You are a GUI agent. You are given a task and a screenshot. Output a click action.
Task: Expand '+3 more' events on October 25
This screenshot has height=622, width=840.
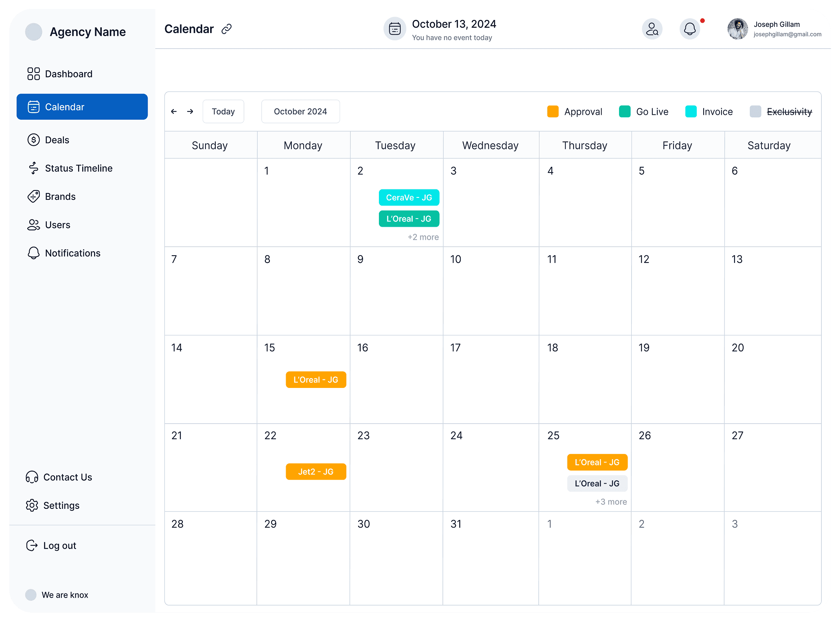click(x=611, y=502)
